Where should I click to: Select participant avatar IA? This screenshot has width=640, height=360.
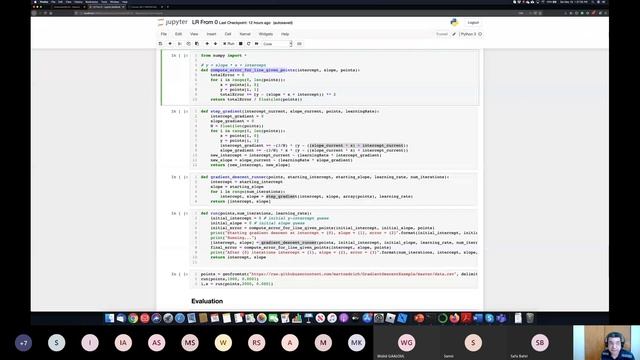click(x=123, y=343)
